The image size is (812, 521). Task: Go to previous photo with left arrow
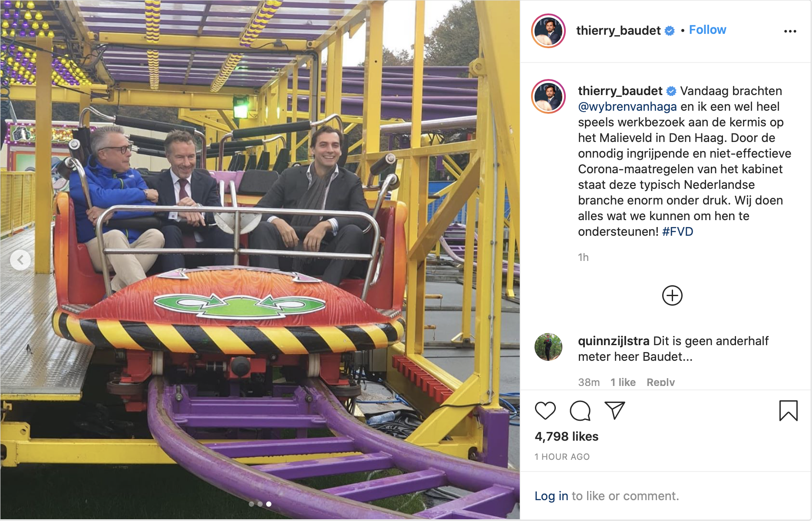[20, 260]
